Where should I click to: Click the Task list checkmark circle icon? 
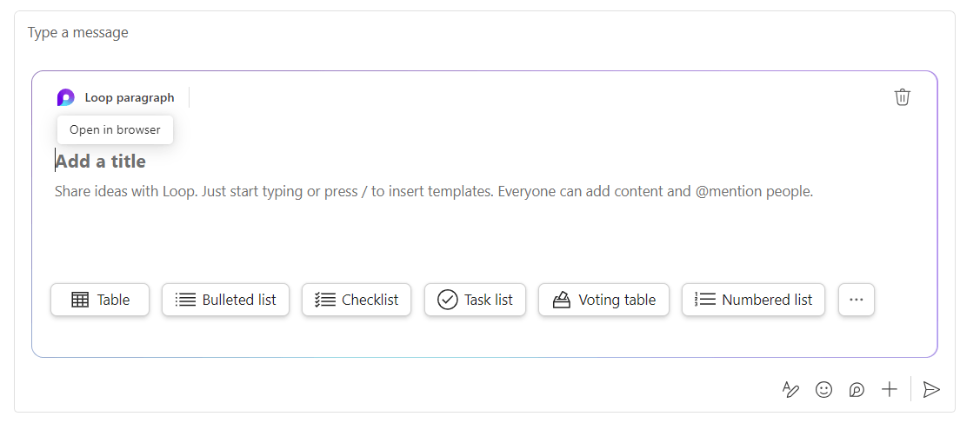click(447, 300)
